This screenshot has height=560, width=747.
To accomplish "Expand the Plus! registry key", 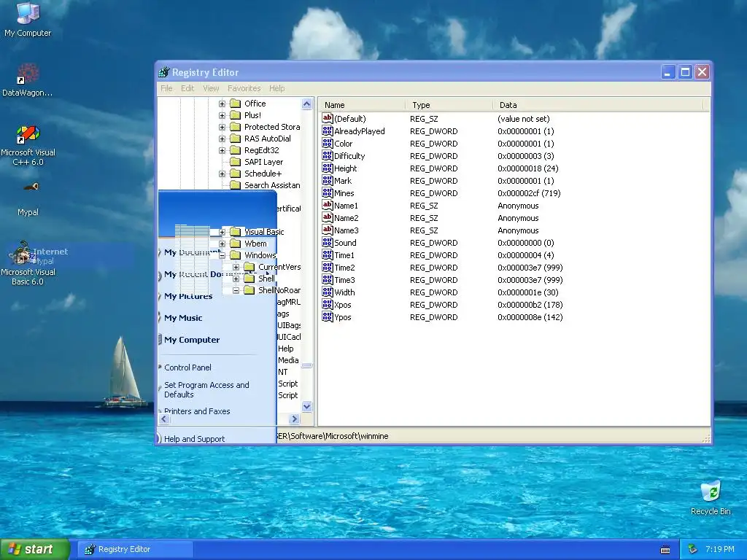I will pyautogui.click(x=222, y=115).
